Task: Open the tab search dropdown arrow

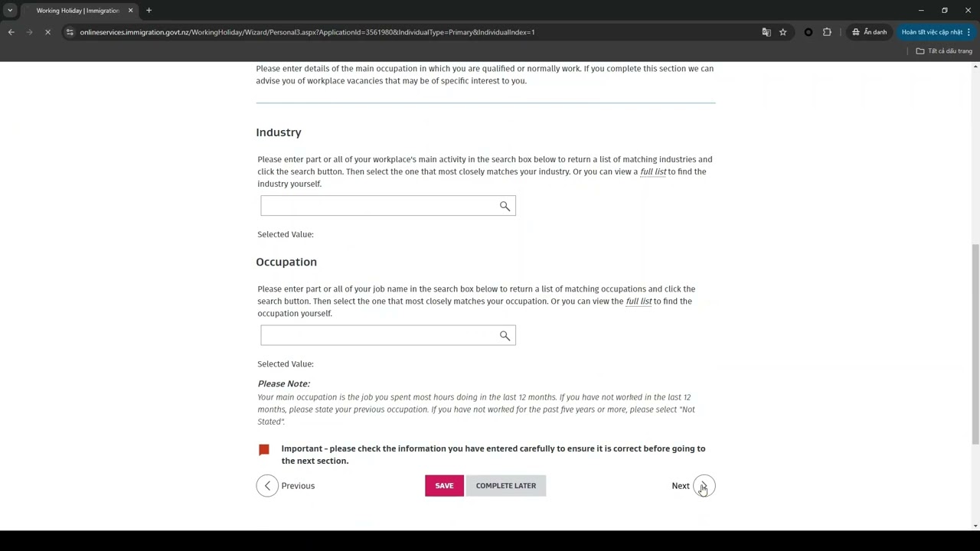Action: tap(10, 11)
